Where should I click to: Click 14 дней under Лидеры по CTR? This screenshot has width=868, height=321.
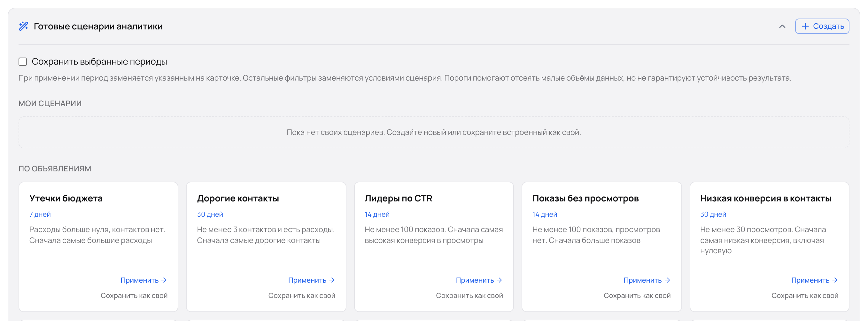click(x=377, y=215)
